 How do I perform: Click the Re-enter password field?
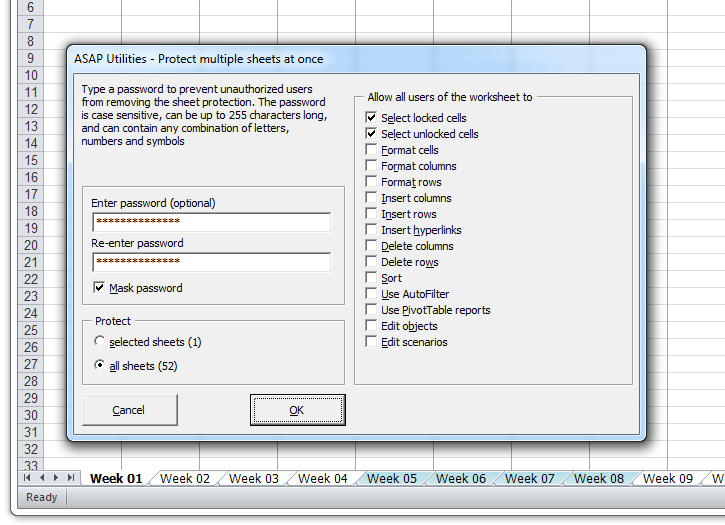[211, 262]
